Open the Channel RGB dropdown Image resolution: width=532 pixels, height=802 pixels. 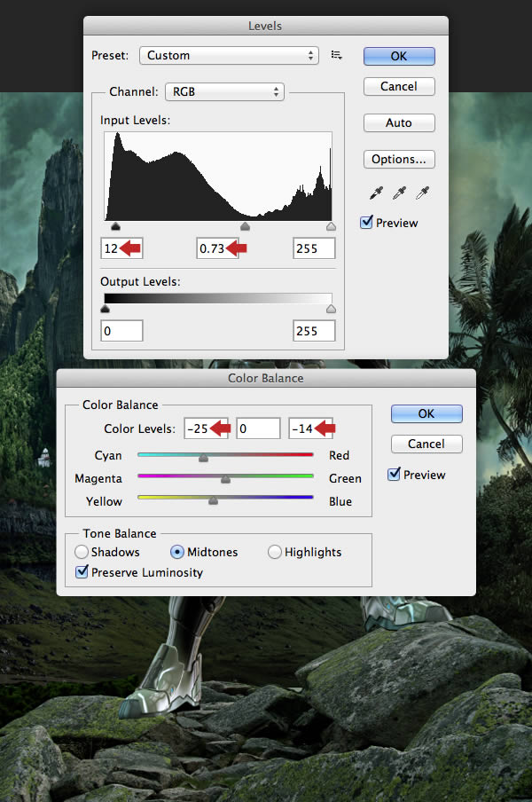(225, 92)
